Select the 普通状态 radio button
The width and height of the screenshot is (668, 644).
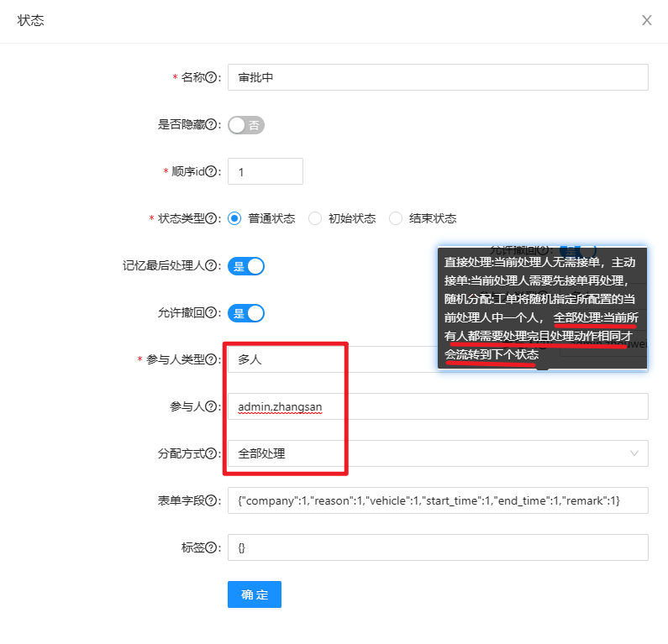point(234,219)
